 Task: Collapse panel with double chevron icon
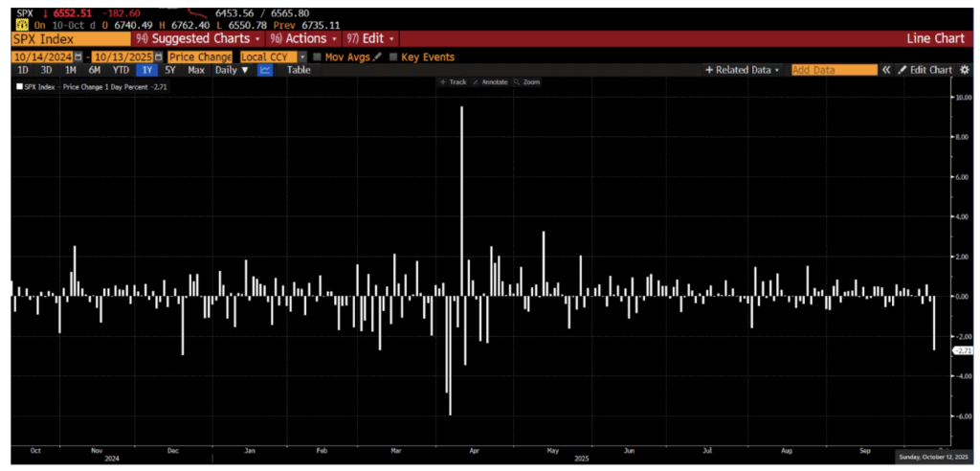click(x=886, y=70)
